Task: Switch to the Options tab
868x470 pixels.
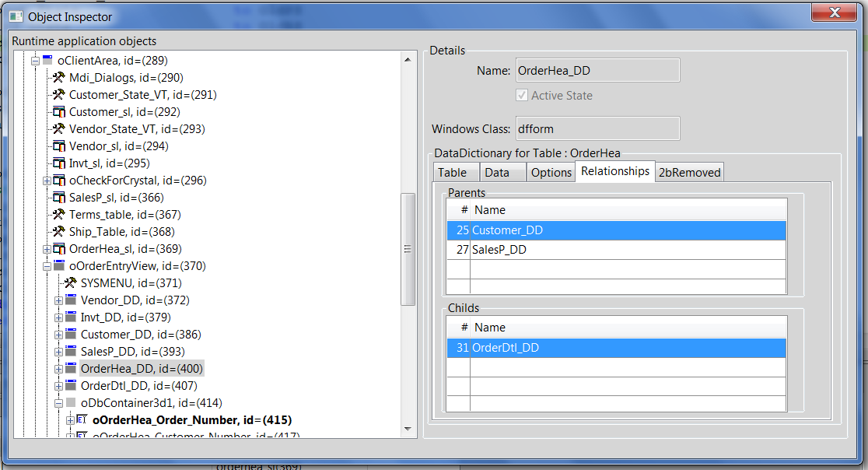Action: tap(551, 173)
